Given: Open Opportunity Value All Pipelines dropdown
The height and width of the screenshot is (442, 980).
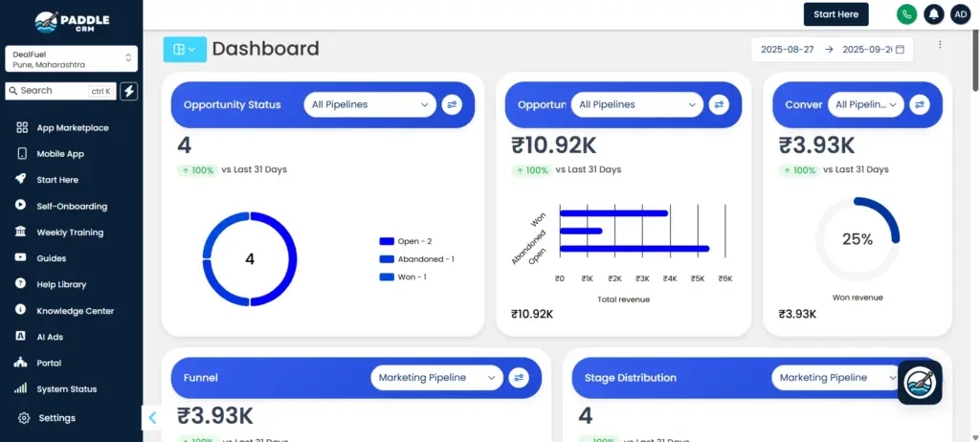Looking at the screenshot, I should 636,104.
